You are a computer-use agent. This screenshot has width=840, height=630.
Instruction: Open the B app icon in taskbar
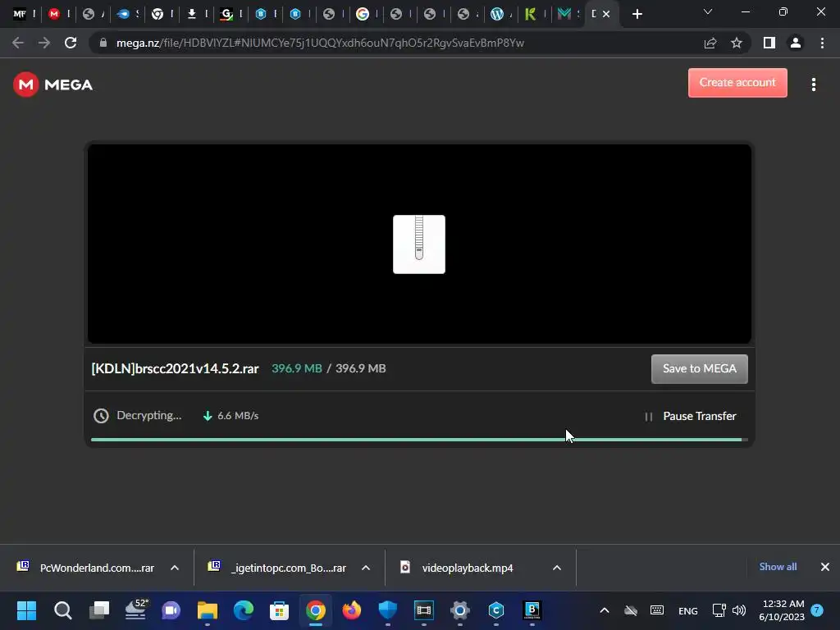[x=532, y=610]
